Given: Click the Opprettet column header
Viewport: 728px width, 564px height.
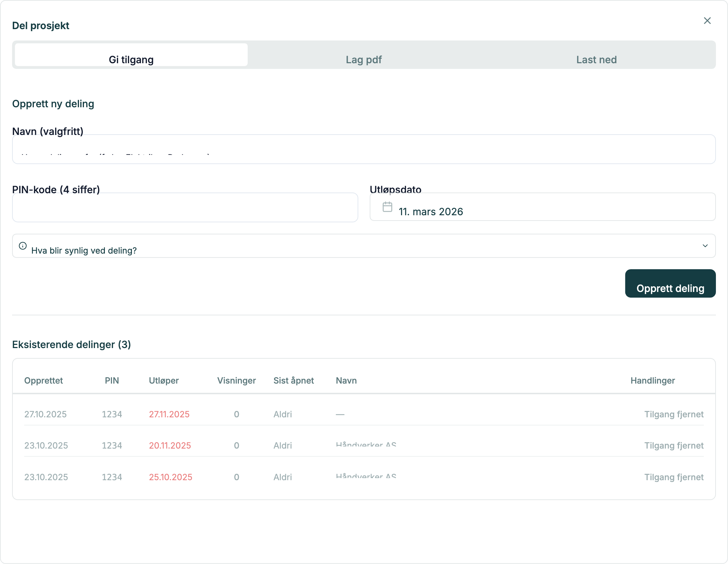Looking at the screenshot, I should (43, 380).
